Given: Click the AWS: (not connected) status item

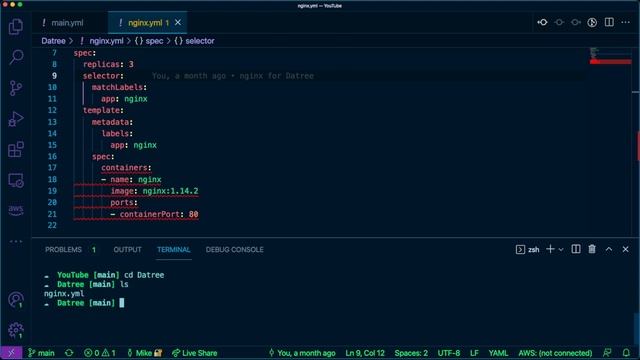Looking at the screenshot, I should coord(555,353).
